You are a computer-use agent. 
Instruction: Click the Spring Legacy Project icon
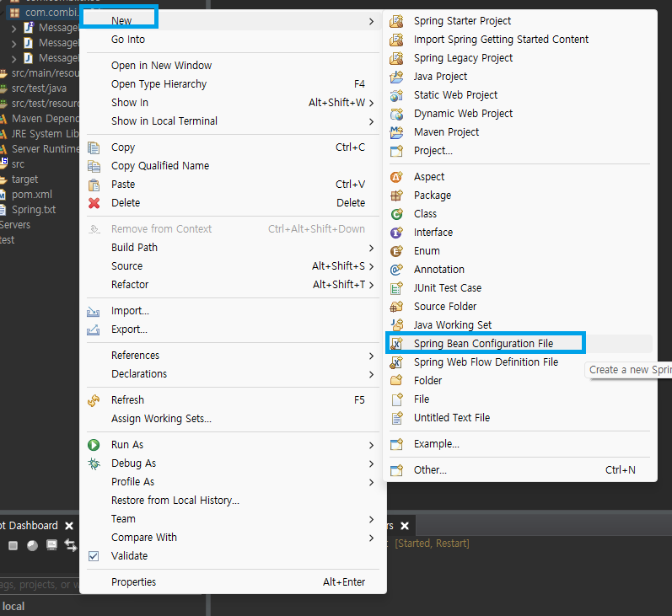pyautogui.click(x=396, y=58)
